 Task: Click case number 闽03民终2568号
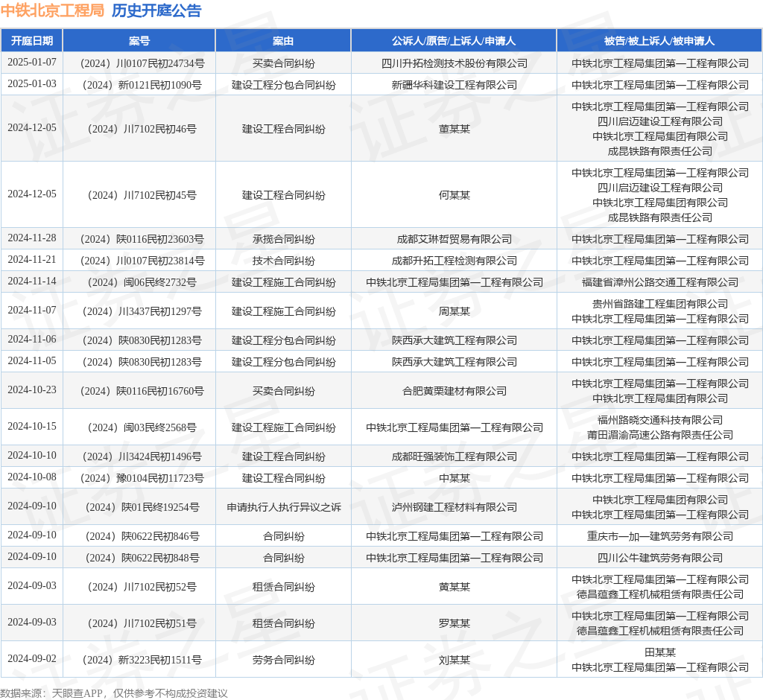click(x=142, y=427)
